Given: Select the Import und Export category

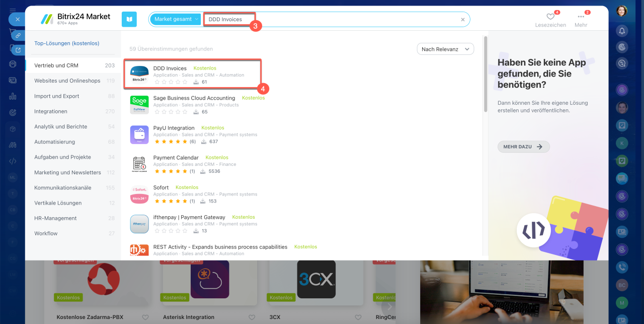Looking at the screenshot, I should click(x=74, y=96).
